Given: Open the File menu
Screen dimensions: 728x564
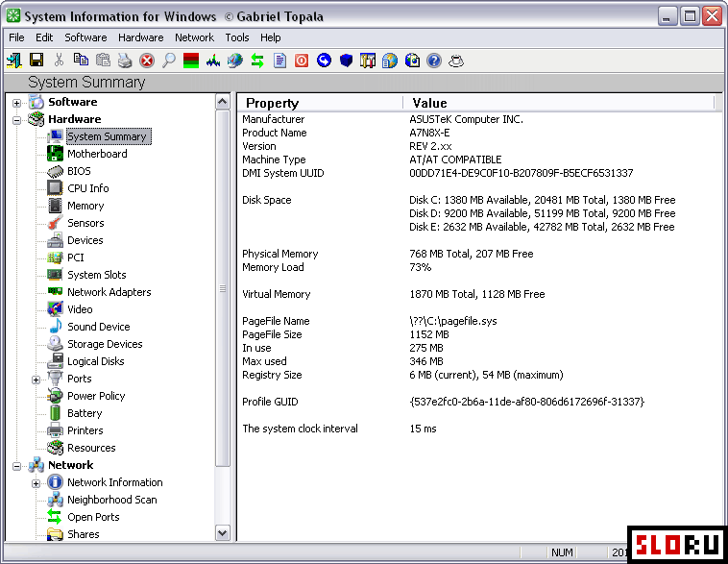Looking at the screenshot, I should click(x=16, y=37).
